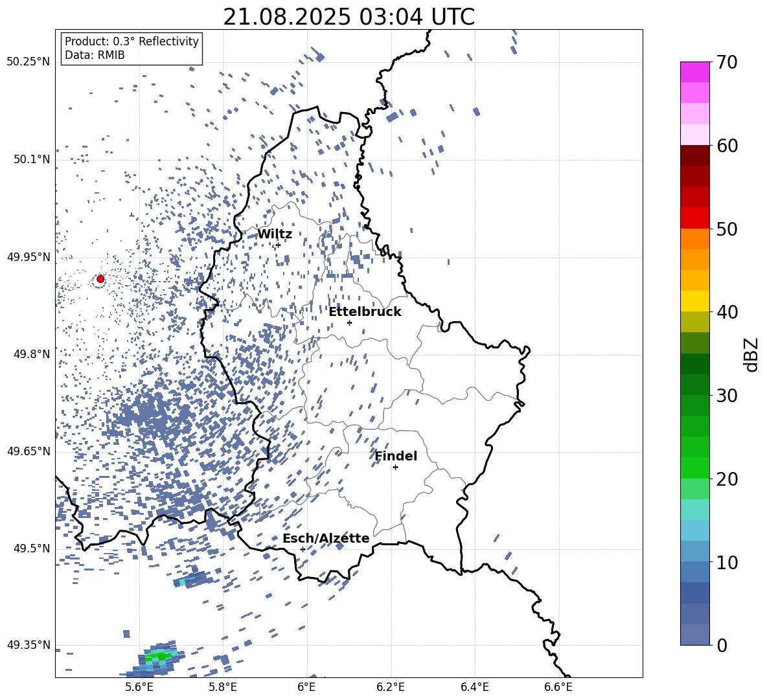
Task: Click the 0 tick on colorbar
Action: [x=721, y=646]
